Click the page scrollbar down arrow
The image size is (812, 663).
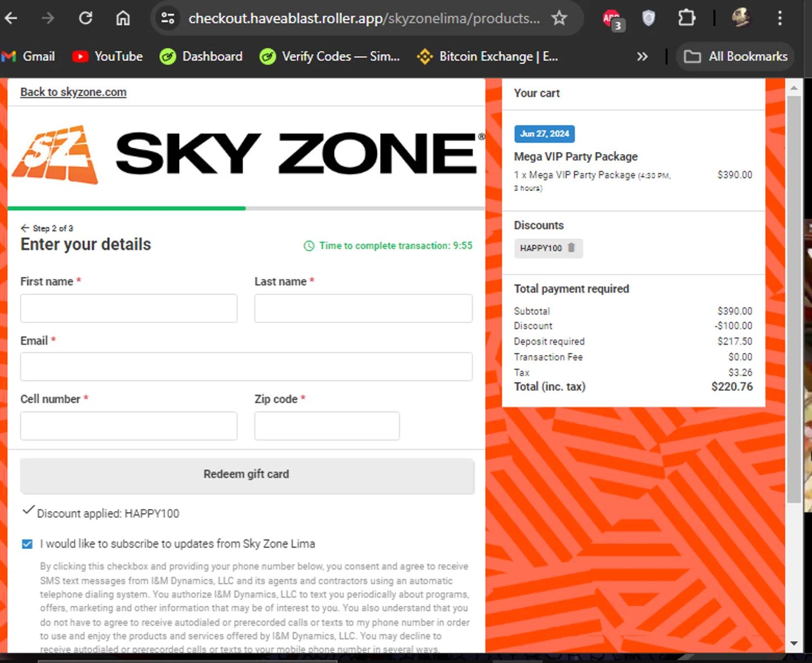(794, 644)
